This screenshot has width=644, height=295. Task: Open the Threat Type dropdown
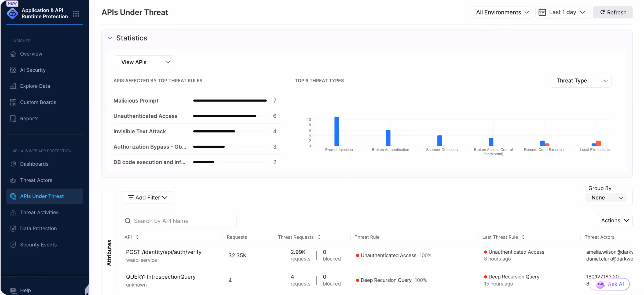(581, 80)
